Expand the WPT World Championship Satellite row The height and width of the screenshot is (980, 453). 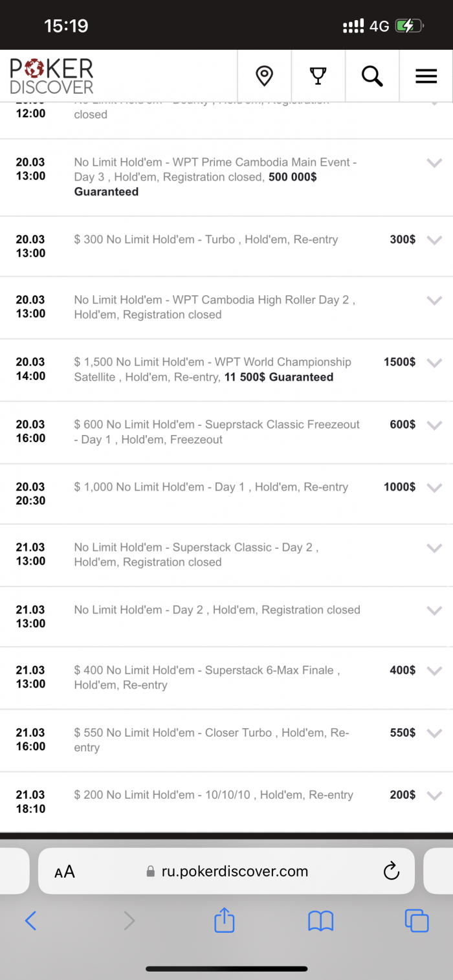click(434, 362)
